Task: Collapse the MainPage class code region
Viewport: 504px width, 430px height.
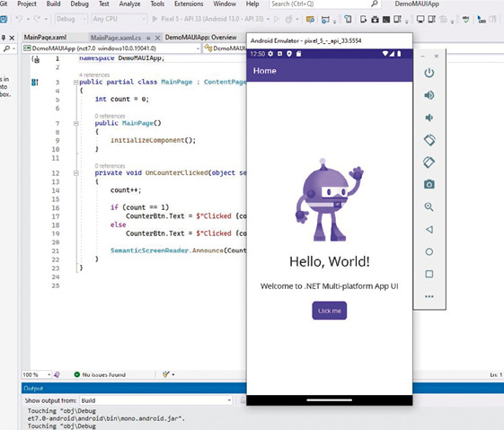Action: coord(75,83)
